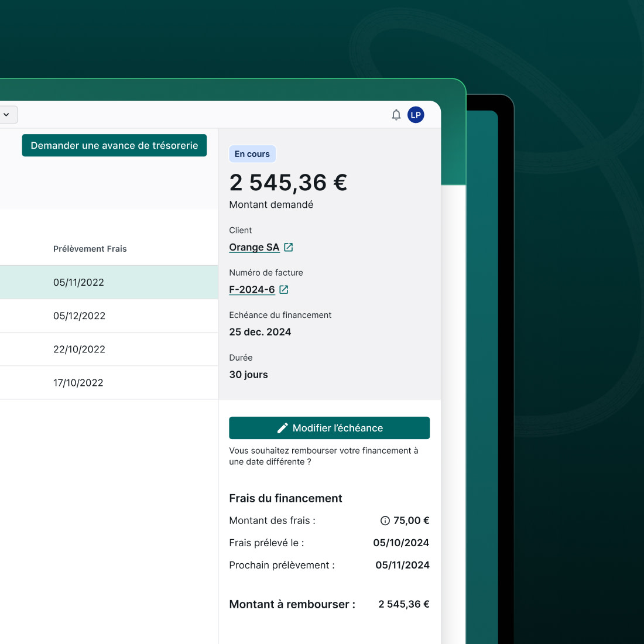
Task: Click the LP profile avatar icon
Action: 416,115
